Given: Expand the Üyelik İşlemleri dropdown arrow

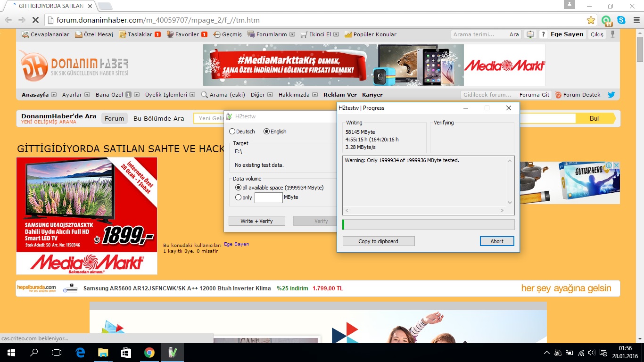Looking at the screenshot, I should pyautogui.click(x=192, y=95).
